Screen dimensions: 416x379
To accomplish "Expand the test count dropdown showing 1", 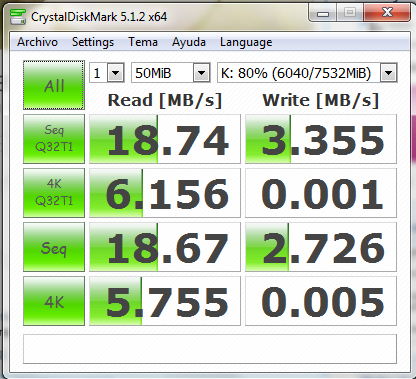I will click(x=107, y=72).
